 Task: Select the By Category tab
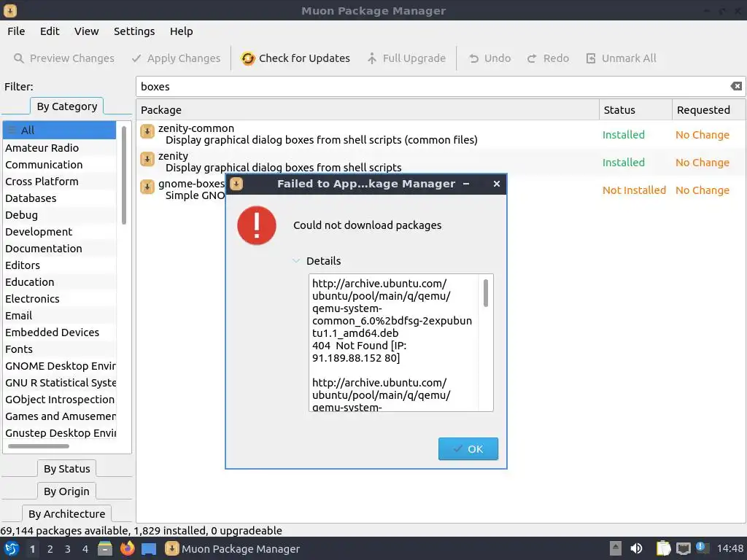[x=66, y=106]
